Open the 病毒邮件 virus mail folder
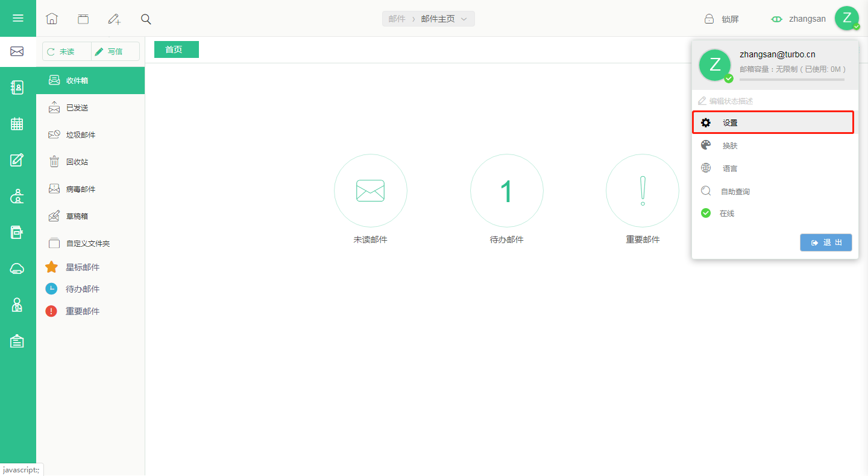868x476 pixels. pos(90,189)
